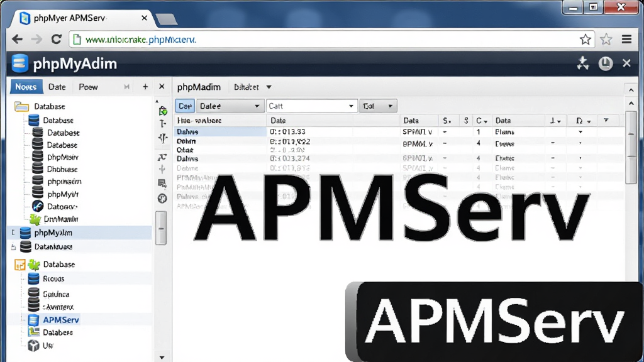The image size is (644, 362).
Task: Open a new browser tab
Action: (166, 19)
